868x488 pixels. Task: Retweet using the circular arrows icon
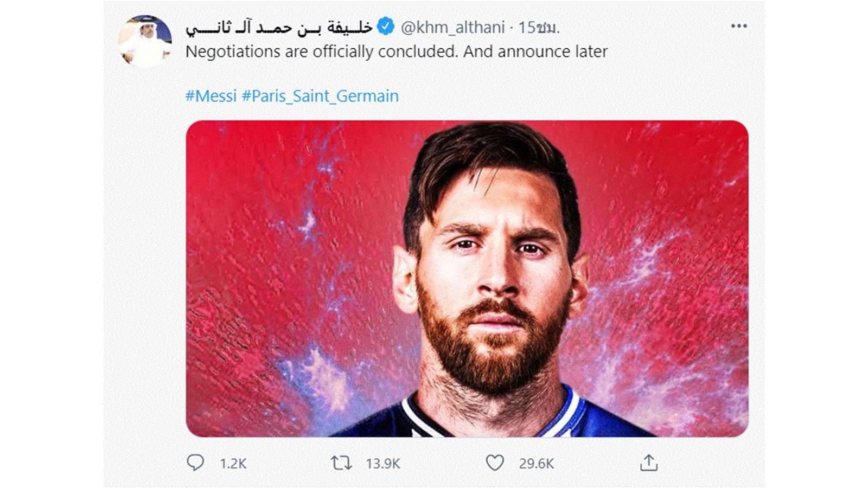point(342,461)
